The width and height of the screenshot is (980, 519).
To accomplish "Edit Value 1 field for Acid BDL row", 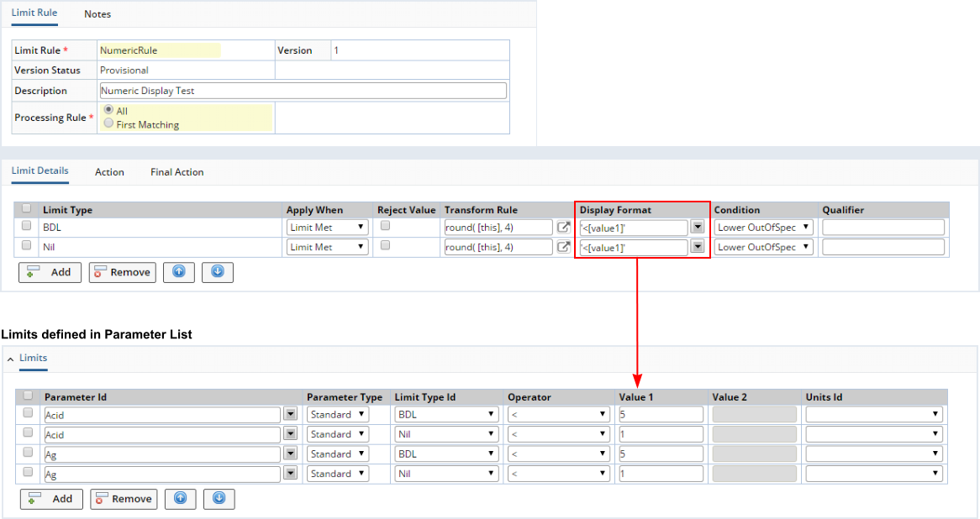I will tap(661, 414).
